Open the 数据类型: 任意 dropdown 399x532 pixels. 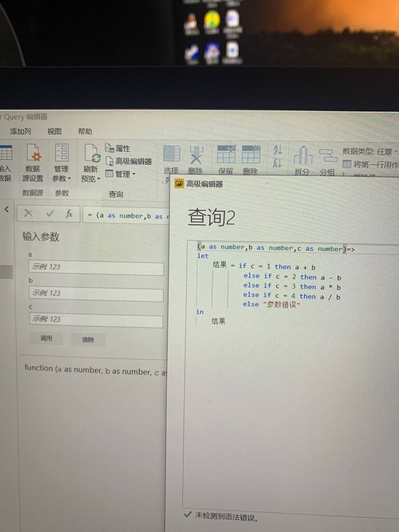[370, 151]
